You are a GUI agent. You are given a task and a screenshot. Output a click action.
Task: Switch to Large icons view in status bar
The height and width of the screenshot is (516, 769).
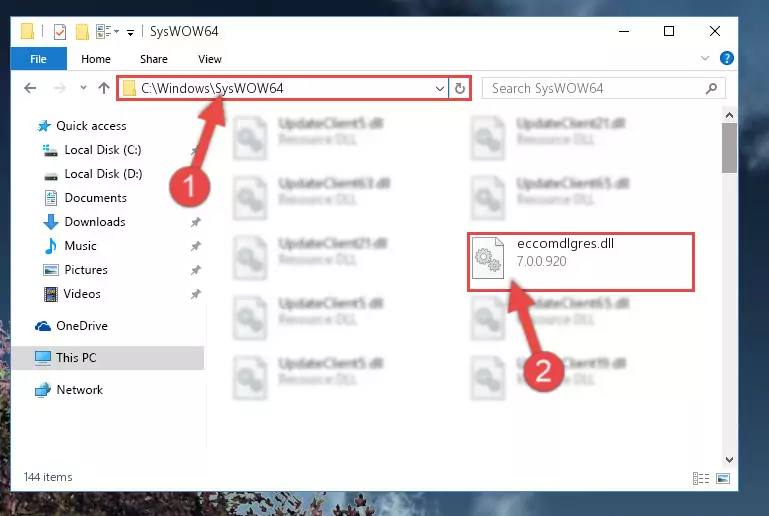(723, 478)
